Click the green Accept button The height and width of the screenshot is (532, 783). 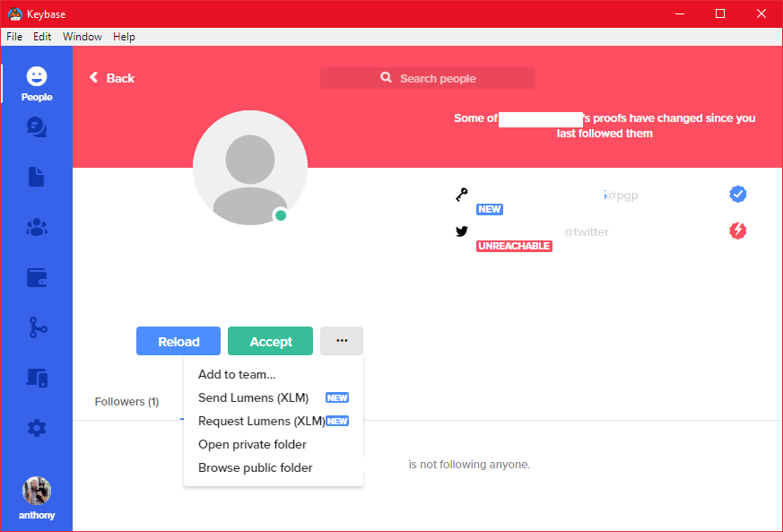pos(270,341)
